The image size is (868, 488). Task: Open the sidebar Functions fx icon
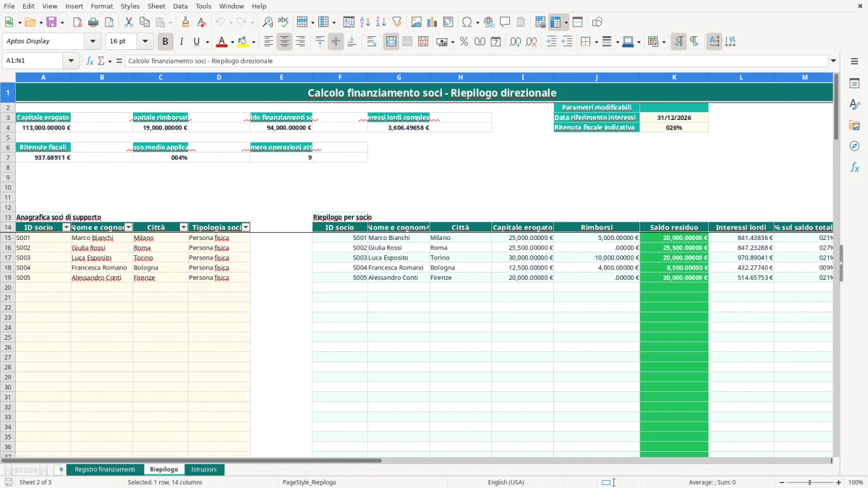[x=854, y=167]
